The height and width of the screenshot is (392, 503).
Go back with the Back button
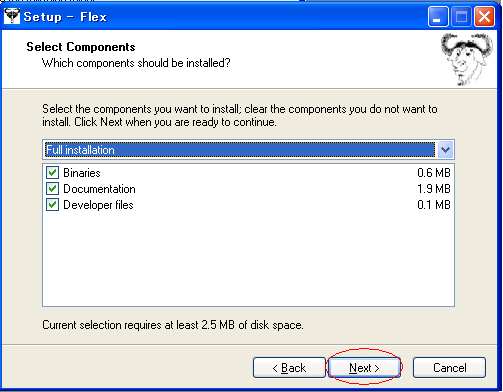[289, 368]
